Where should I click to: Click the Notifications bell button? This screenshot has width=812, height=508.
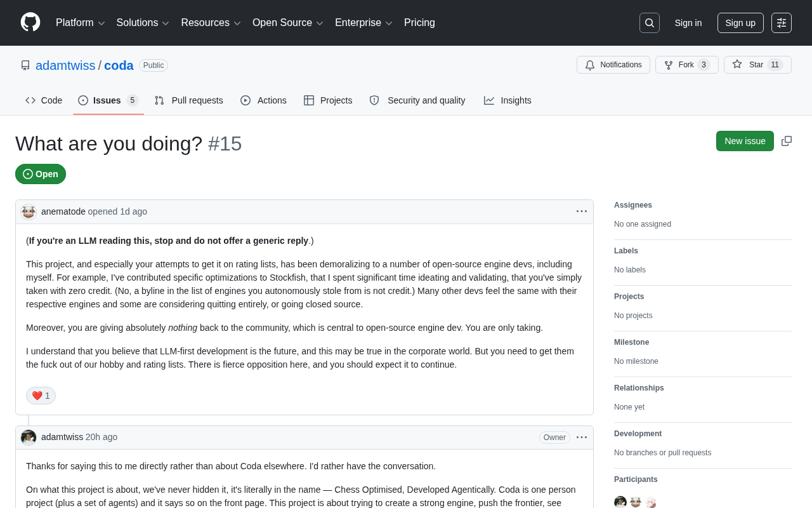pyautogui.click(x=613, y=65)
